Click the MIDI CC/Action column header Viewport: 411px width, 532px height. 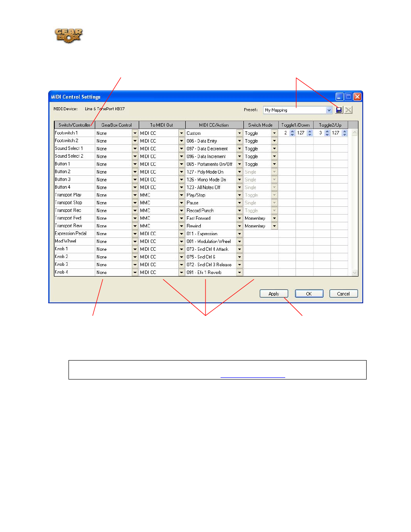(x=214, y=125)
